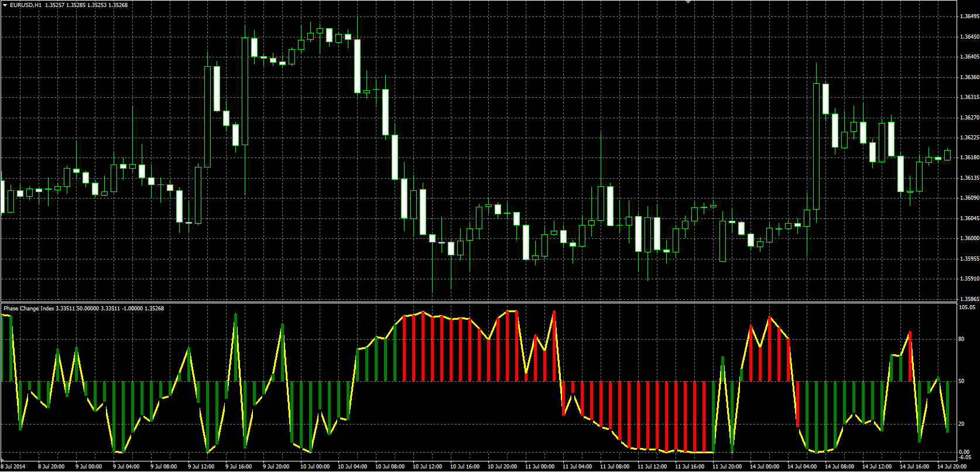Click the 14 Jul 20:00 time label
980x472 pixels.
[952, 467]
